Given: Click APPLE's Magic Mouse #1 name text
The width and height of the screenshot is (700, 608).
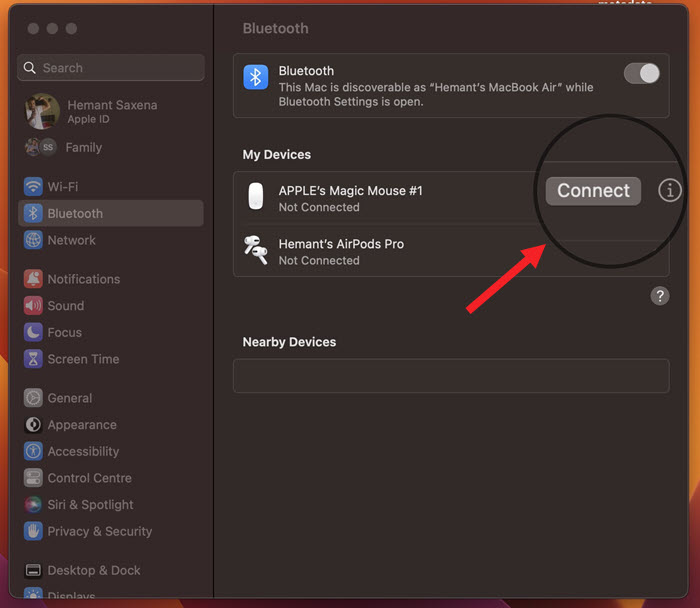Looking at the screenshot, I should [350, 191].
